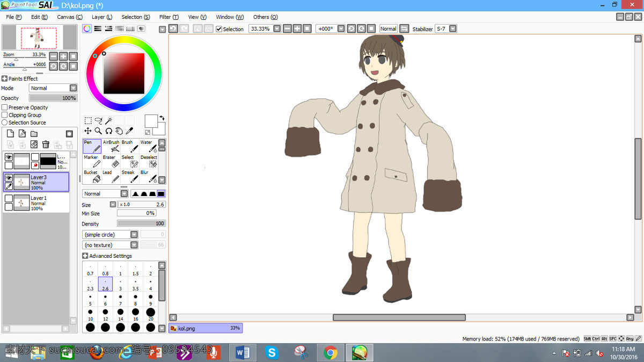This screenshot has height=362, width=644.
Task: Adjust the layer Opacity slider
Action: pos(53,98)
